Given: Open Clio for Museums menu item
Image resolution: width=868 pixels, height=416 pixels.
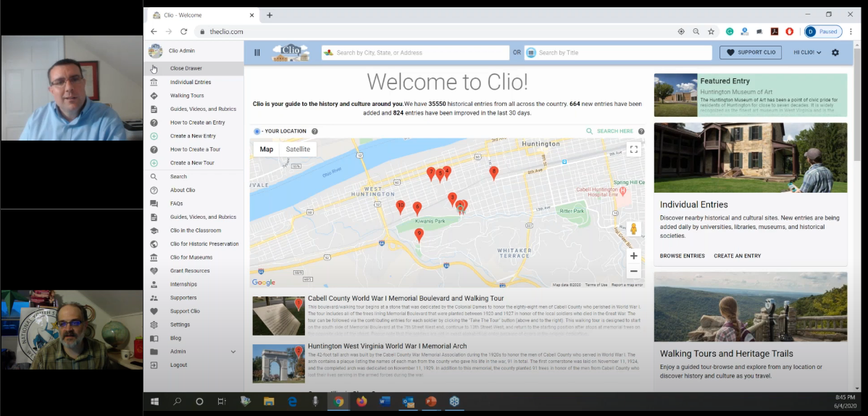Looking at the screenshot, I should [191, 257].
